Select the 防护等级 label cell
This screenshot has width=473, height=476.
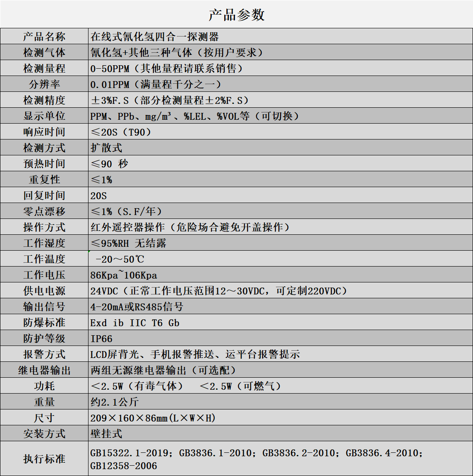(44, 338)
